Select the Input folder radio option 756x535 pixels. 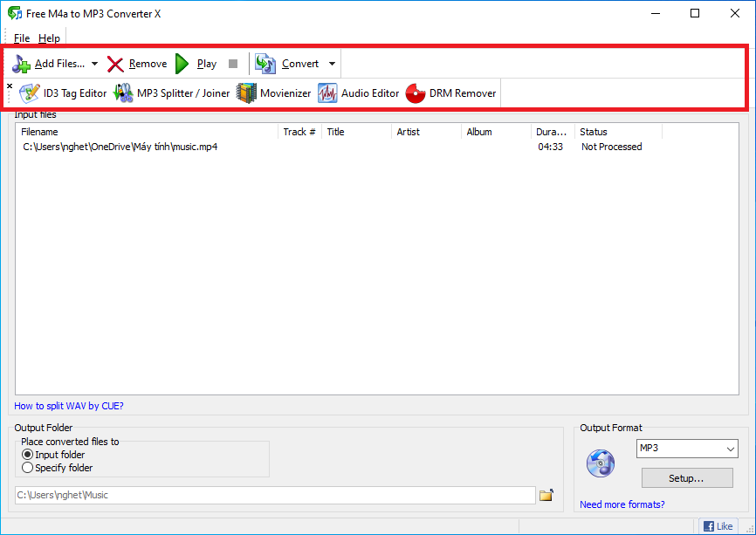pyautogui.click(x=28, y=455)
